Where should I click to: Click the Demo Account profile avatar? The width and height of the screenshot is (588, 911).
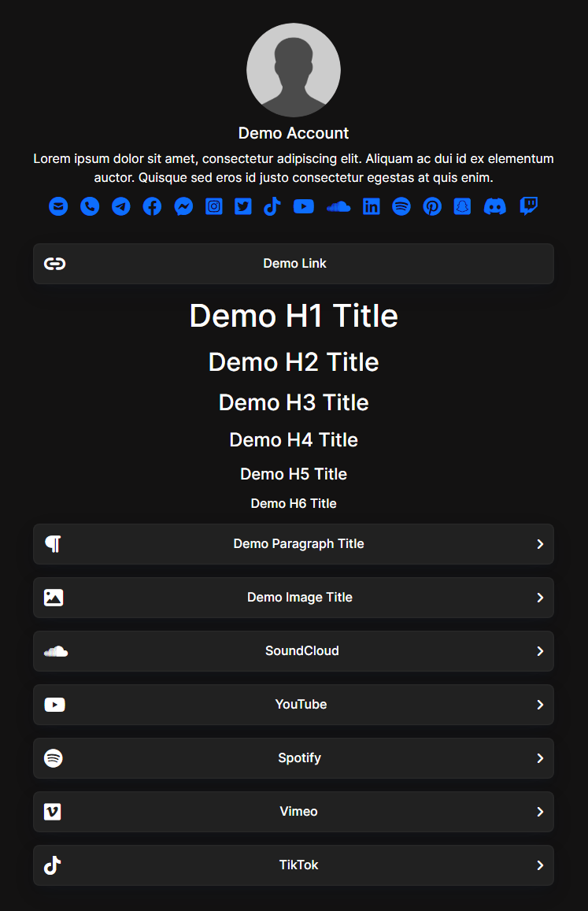click(x=294, y=70)
